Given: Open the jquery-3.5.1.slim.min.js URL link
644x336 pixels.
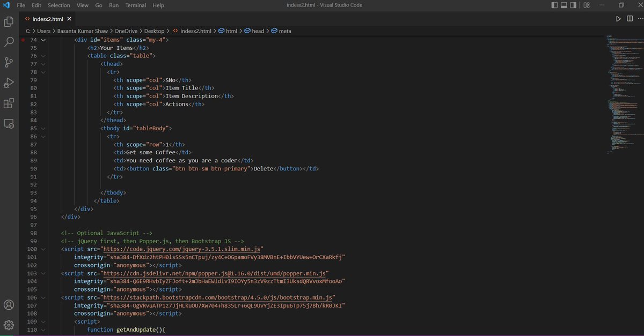Looking at the screenshot, I should tap(182, 249).
